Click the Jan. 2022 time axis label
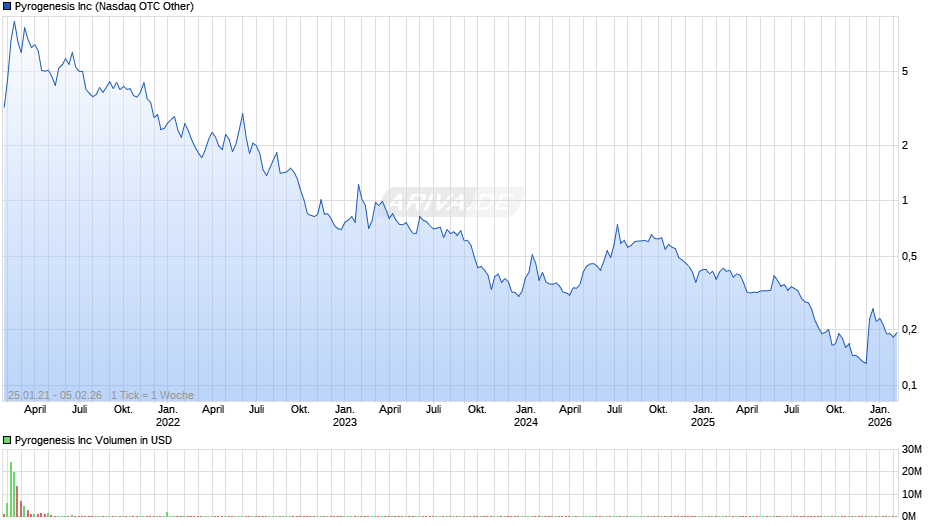 pyautogui.click(x=168, y=416)
